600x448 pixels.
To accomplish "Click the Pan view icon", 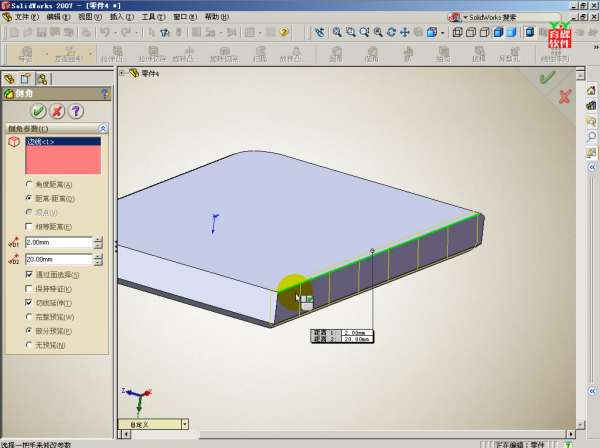I will (x=405, y=33).
